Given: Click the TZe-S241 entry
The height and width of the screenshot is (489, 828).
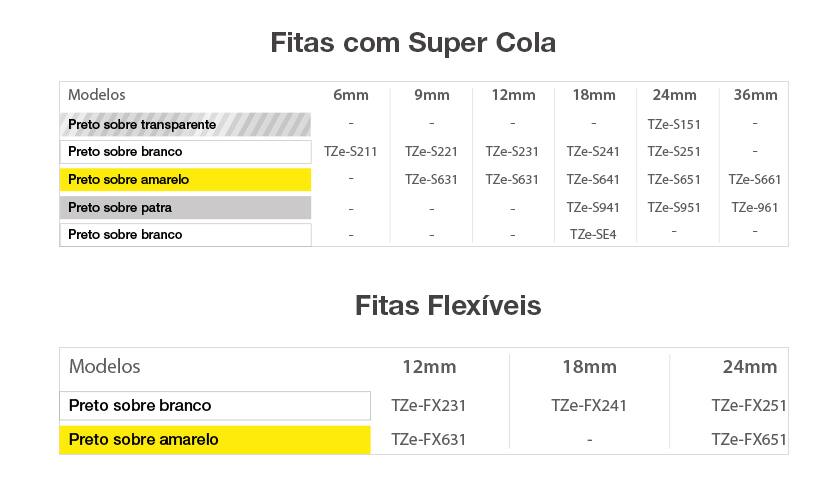Looking at the screenshot, I should click(x=593, y=152).
